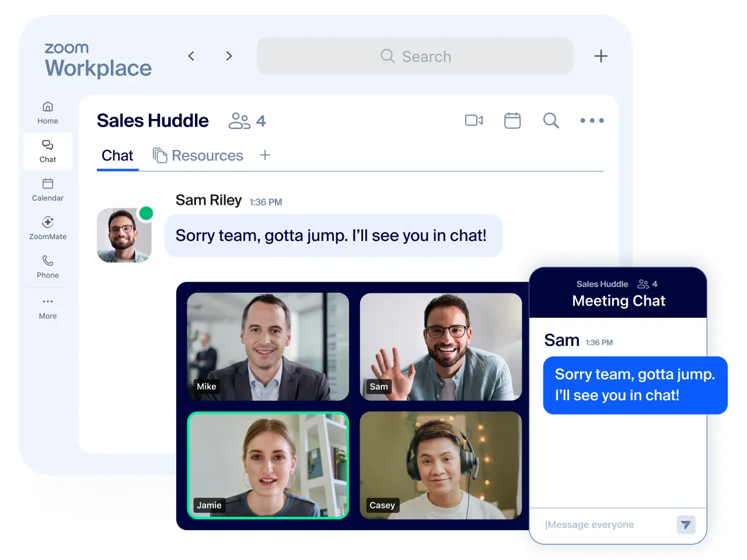The width and height of the screenshot is (747, 560).
Task: Open the Calendar sidebar icon
Action: pyautogui.click(x=48, y=190)
